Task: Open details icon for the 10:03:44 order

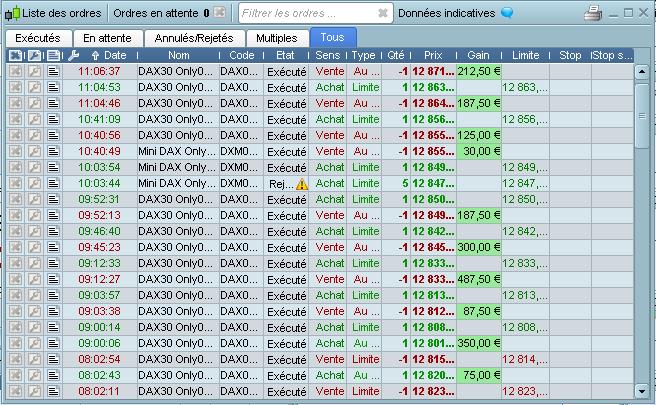Action: 53,183
